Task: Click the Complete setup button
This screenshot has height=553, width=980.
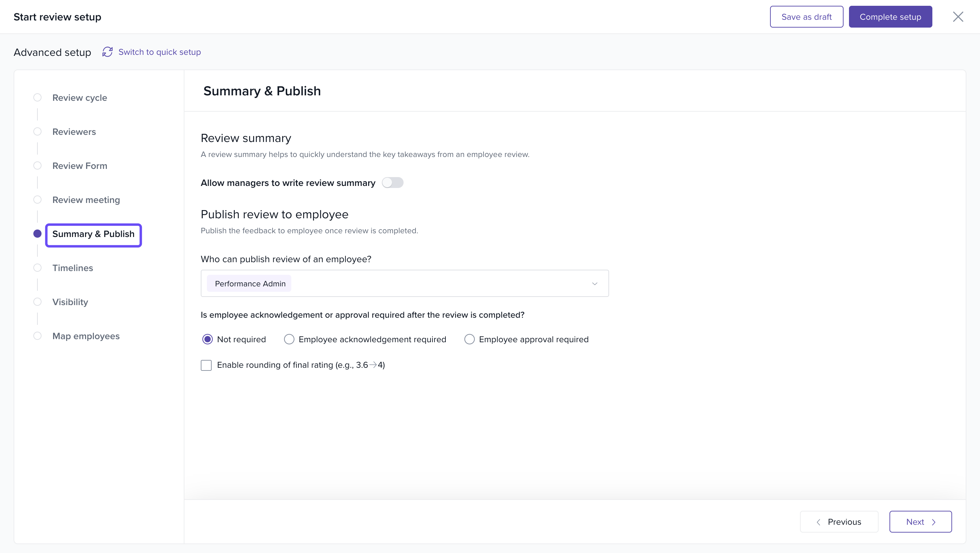Action: 890,17
